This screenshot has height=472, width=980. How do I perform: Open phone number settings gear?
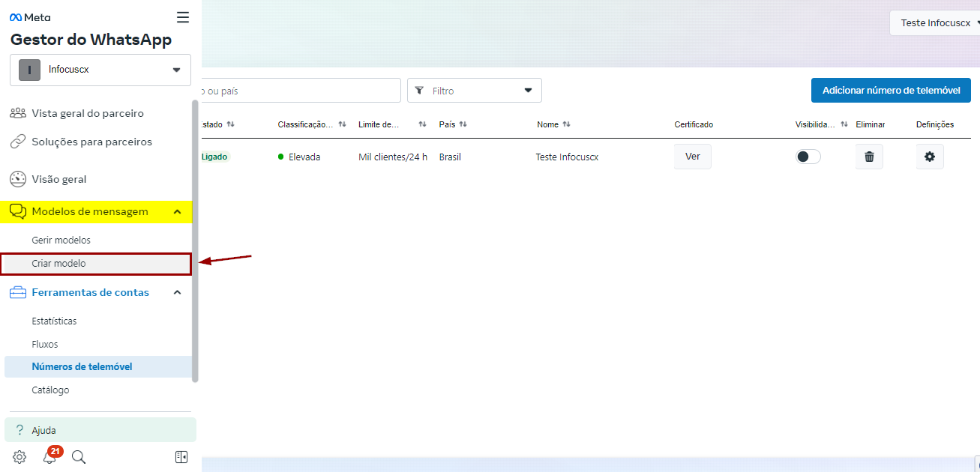[930, 157]
